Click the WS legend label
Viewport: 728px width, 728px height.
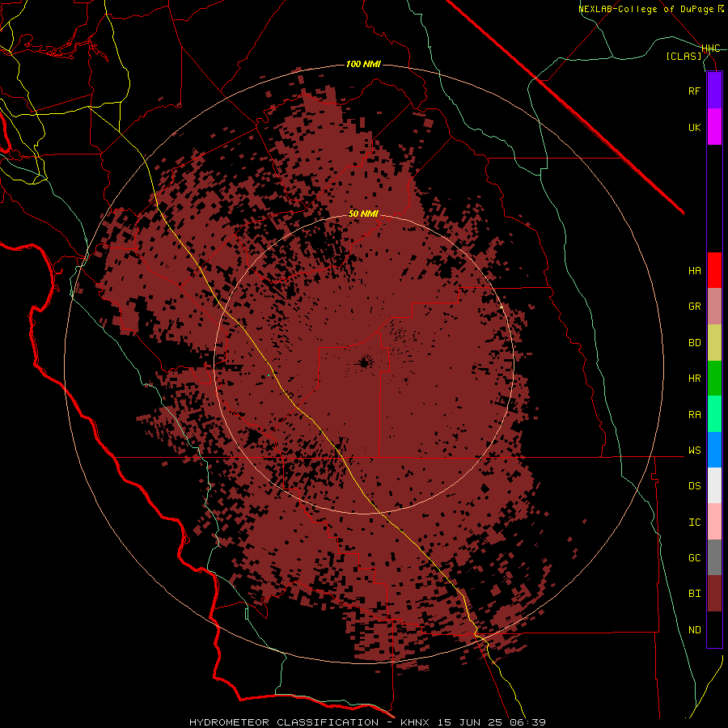[694, 451]
